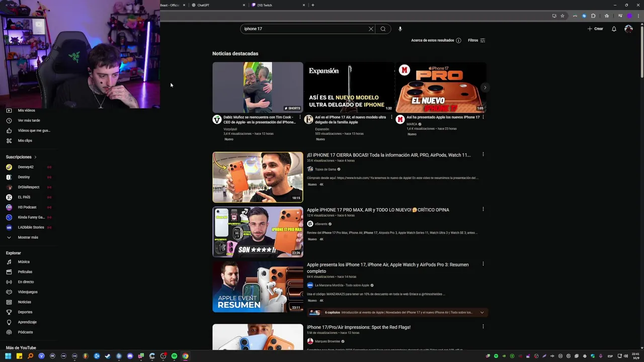
Task: Open the YouTube account avatar menu
Action: point(628,29)
